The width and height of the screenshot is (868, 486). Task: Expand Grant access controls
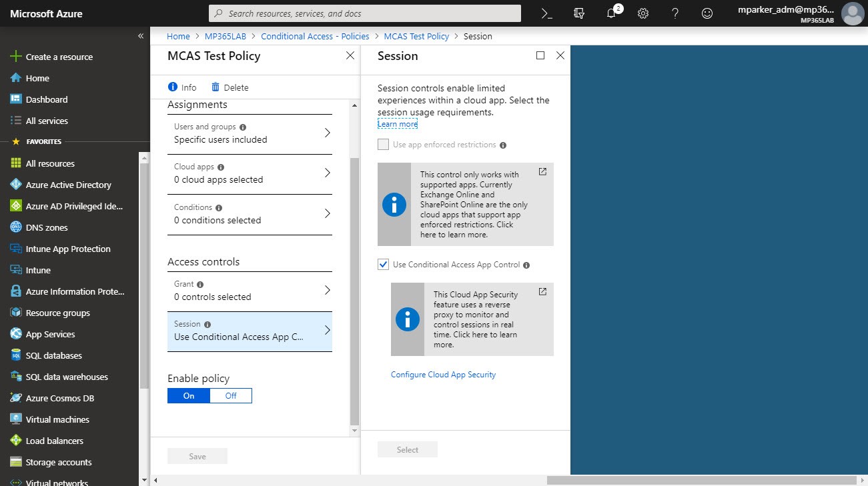[x=250, y=291]
